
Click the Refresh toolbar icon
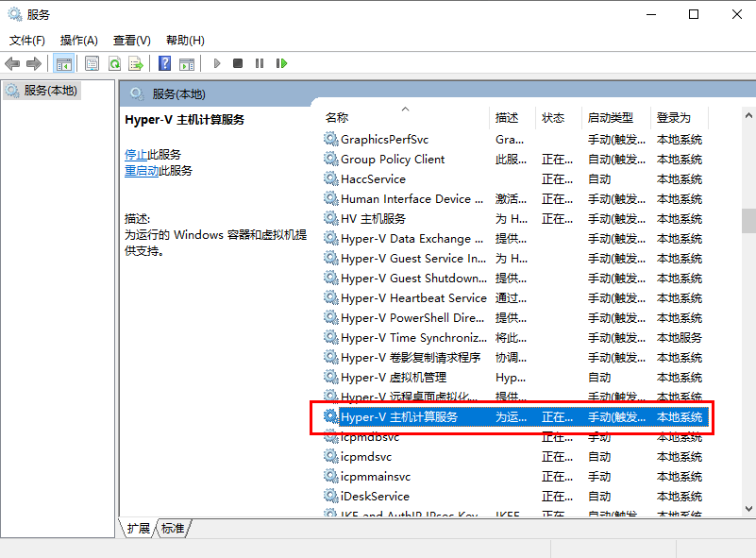click(115, 63)
